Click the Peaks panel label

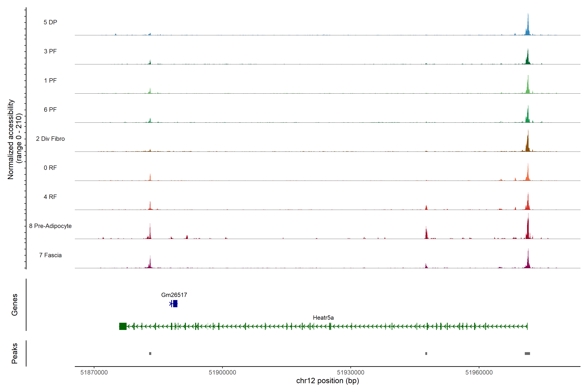(15, 353)
